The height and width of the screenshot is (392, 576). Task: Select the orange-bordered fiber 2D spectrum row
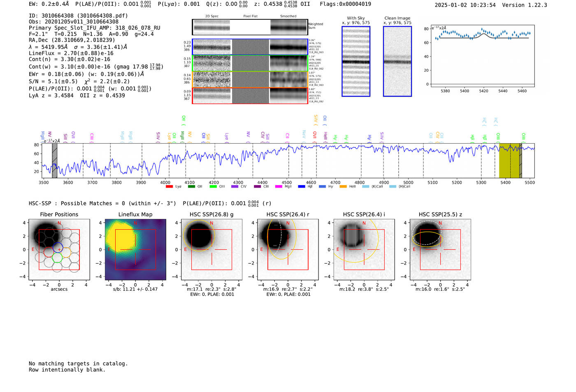(x=250, y=79)
